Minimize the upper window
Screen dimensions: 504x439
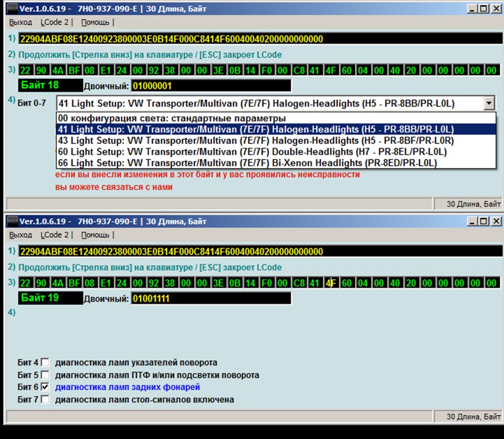[471, 9]
